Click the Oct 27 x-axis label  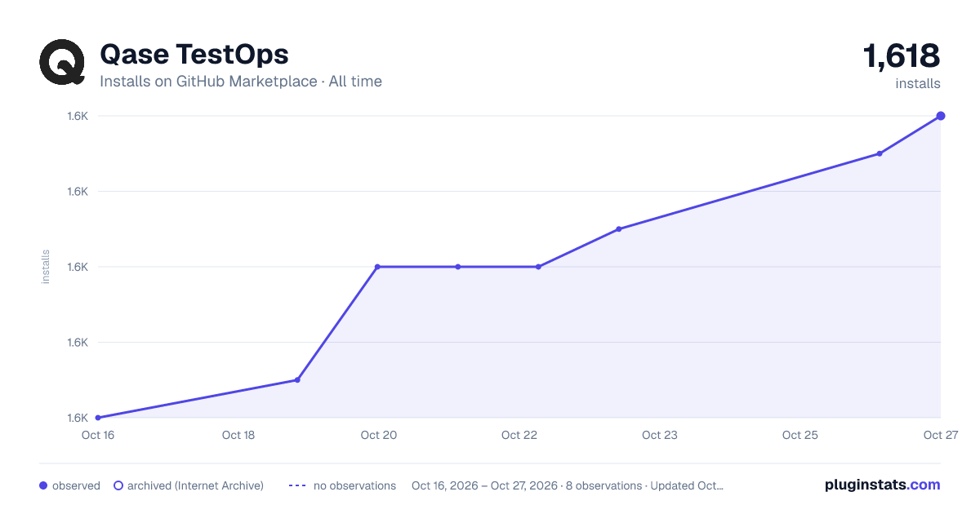(x=940, y=435)
